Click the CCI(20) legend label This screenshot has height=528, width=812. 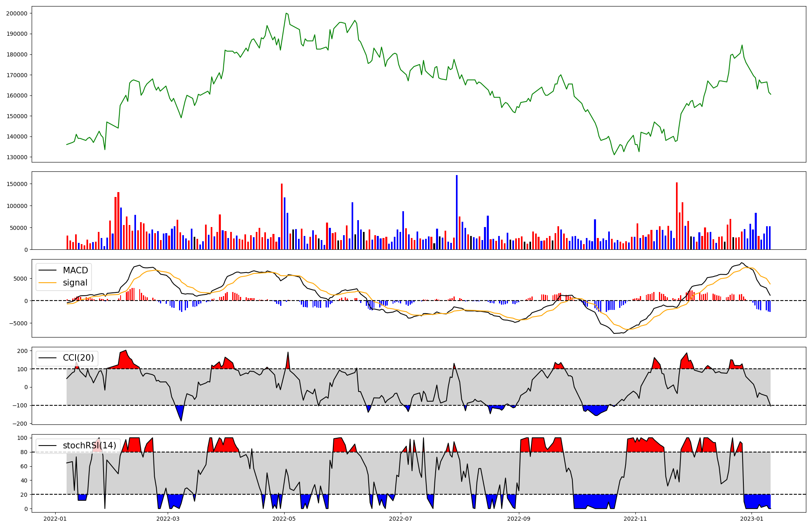(78, 358)
